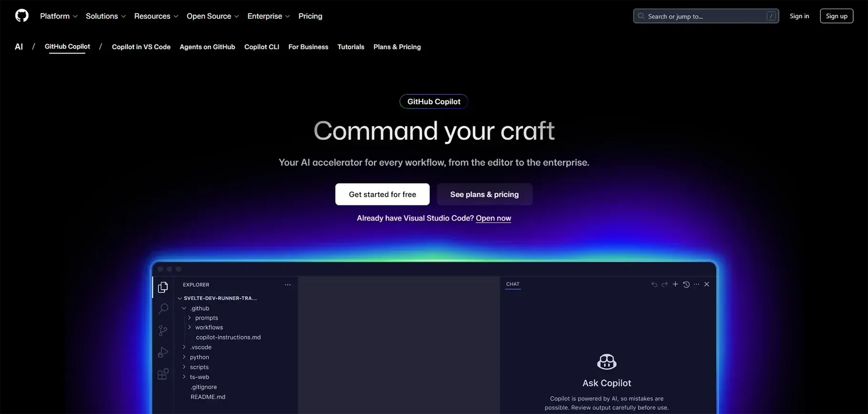Image resolution: width=868 pixels, height=414 pixels.
Task: Click the Sign up button
Action: tap(837, 16)
